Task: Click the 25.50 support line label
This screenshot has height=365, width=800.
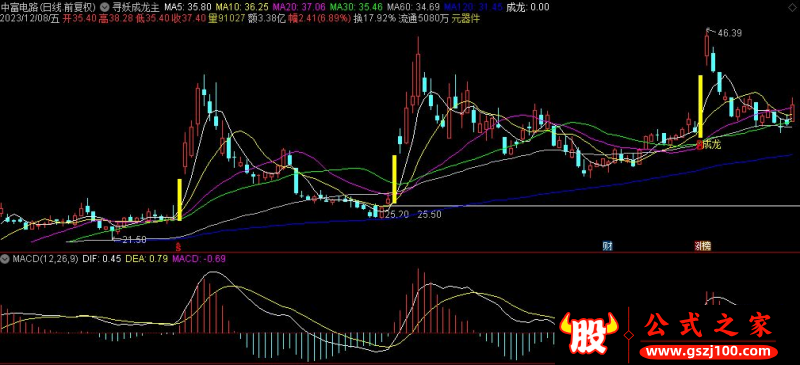Action: (429, 215)
